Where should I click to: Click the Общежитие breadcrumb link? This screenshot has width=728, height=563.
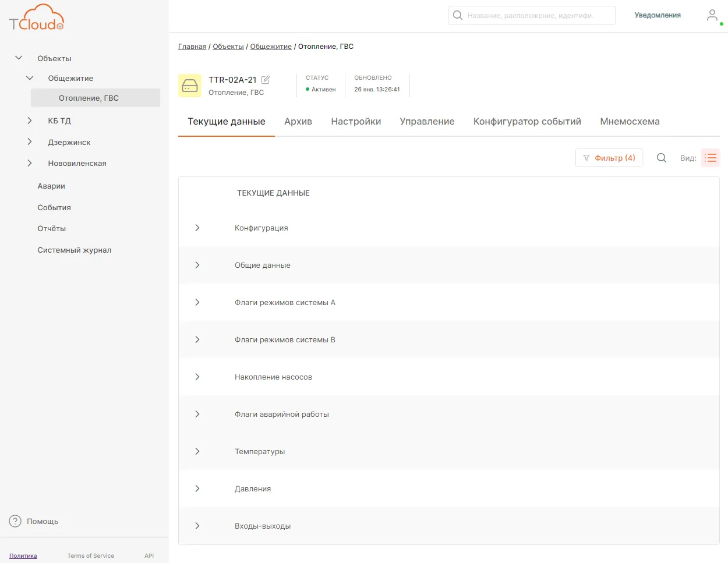pyautogui.click(x=271, y=47)
